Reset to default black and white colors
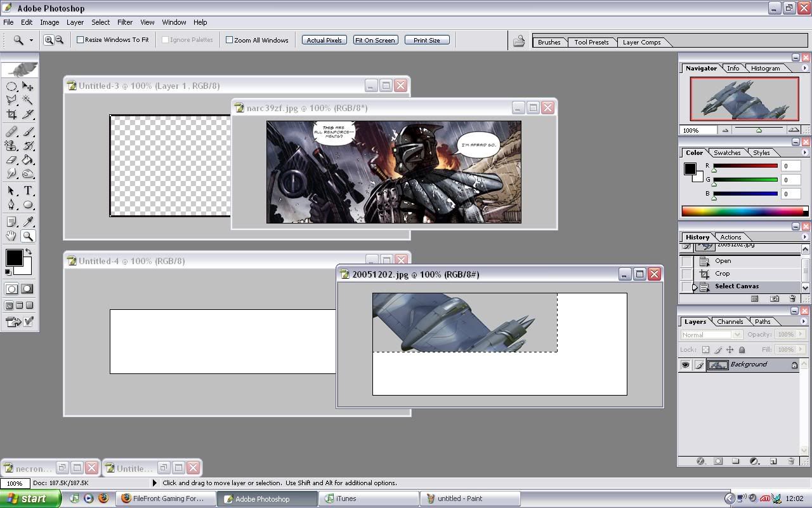The image size is (812, 508). [x=8, y=272]
